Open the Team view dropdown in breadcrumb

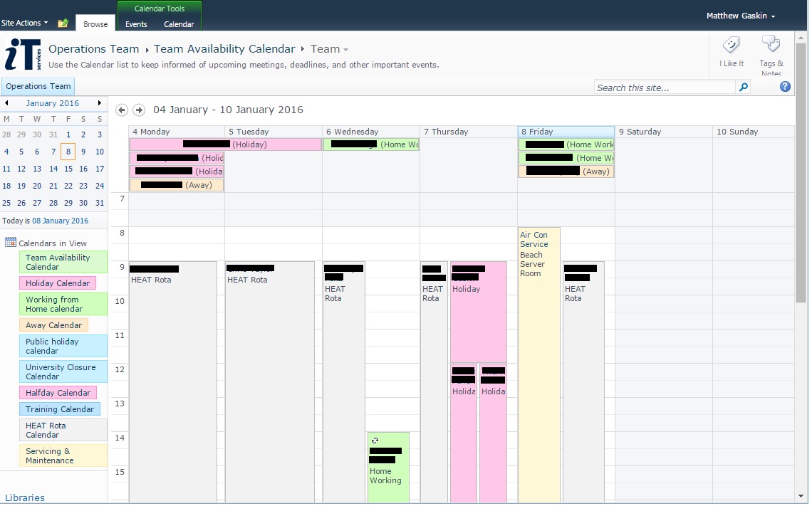346,50
